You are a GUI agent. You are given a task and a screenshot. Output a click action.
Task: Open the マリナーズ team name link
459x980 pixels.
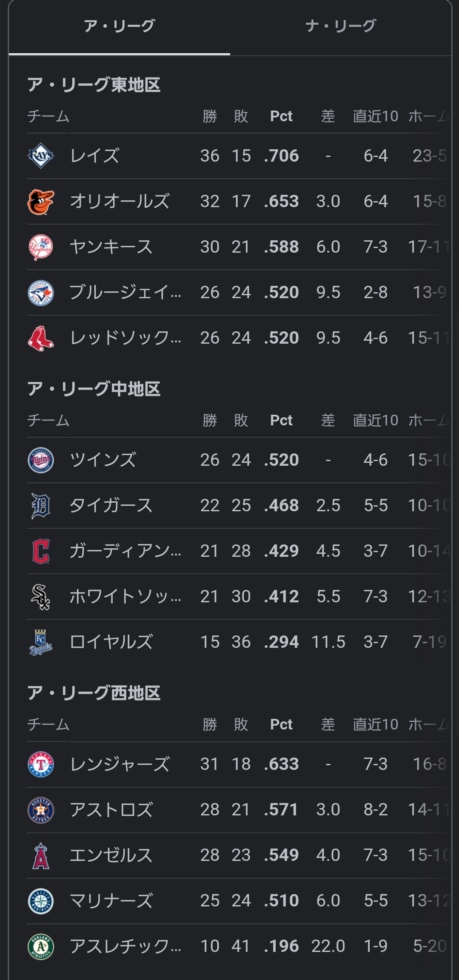111,900
